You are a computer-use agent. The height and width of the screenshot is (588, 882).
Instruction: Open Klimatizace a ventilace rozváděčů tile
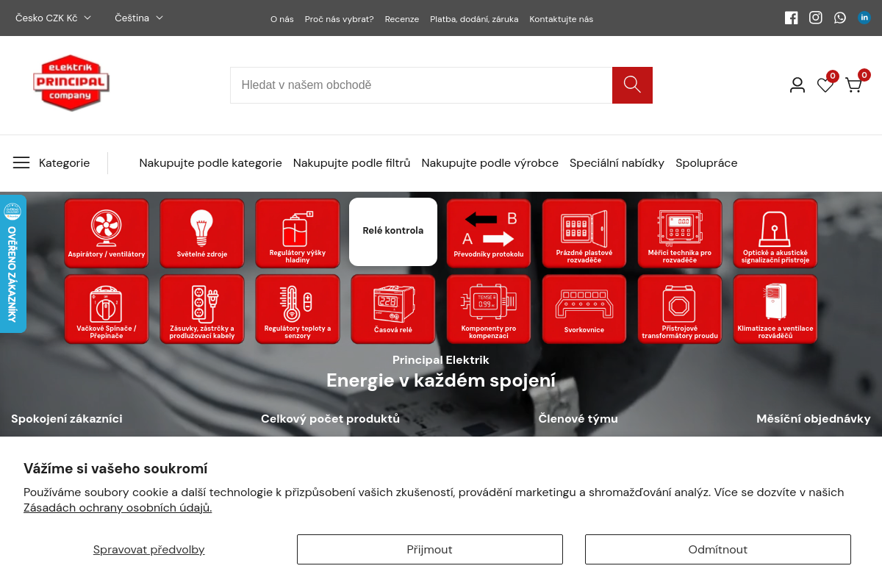(775, 309)
